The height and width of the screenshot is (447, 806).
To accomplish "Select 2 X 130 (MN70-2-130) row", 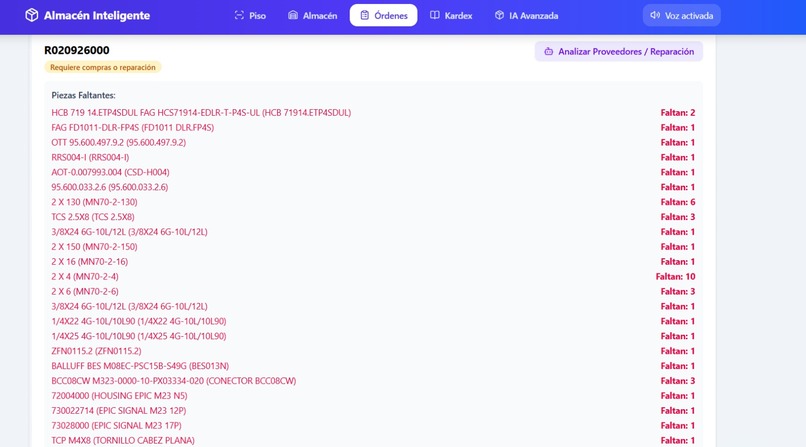I will click(x=373, y=202).
